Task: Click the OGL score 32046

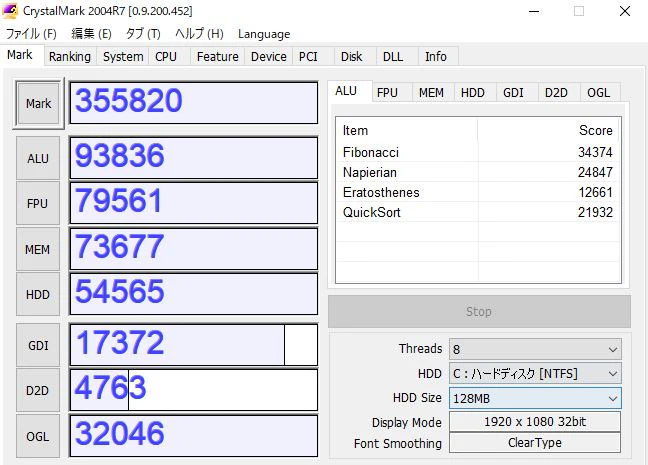Action: coord(194,436)
